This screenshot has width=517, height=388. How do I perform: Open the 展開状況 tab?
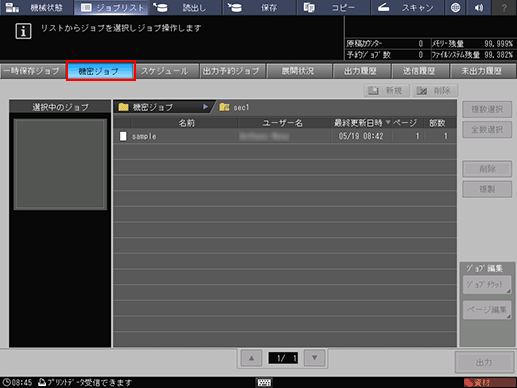[x=299, y=71]
